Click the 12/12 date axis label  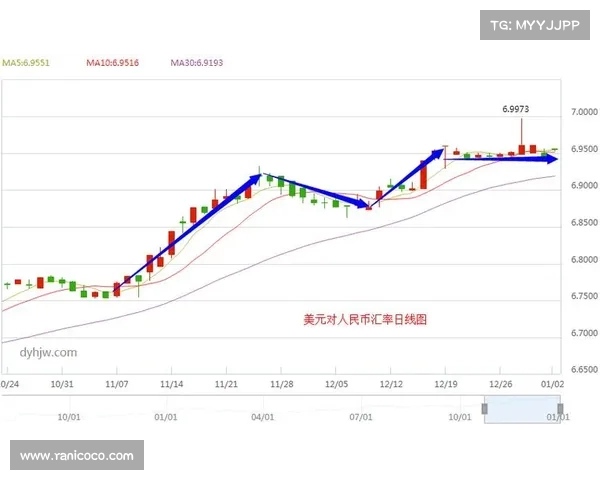pyautogui.click(x=391, y=384)
